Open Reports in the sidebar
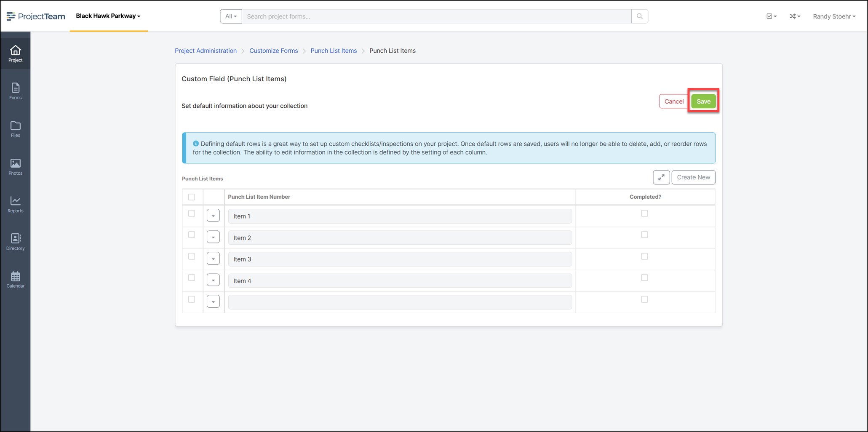The width and height of the screenshot is (868, 432). tap(15, 204)
